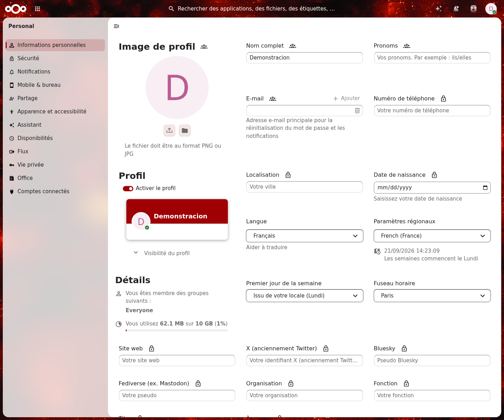Go to Apparence et accessibilité settings
Screen dimensions: 504x420
55,112
